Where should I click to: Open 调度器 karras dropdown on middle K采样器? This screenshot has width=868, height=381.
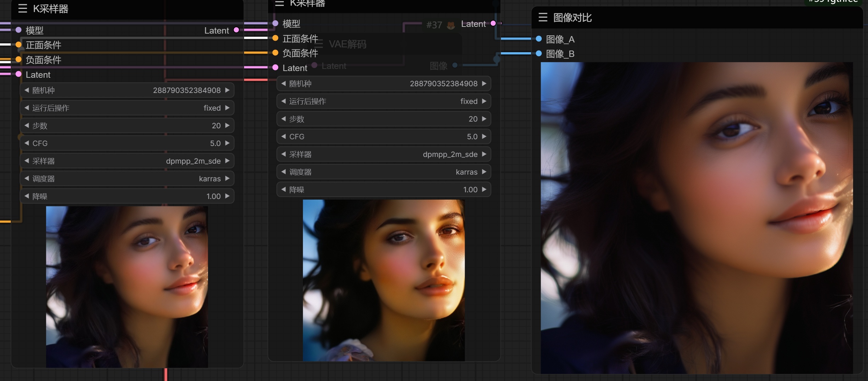(384, 172)
